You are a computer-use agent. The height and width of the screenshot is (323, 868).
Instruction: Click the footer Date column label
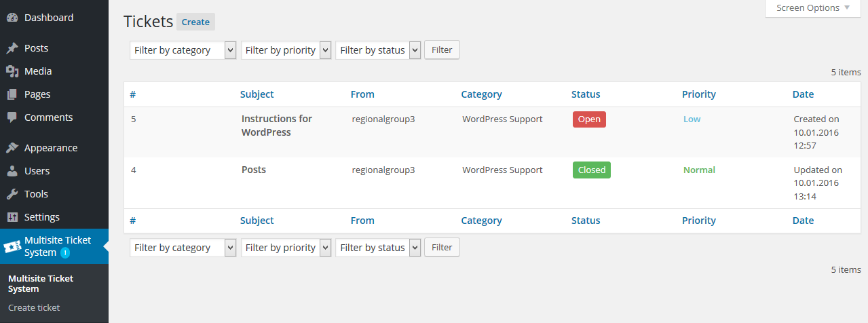(803, 221)
